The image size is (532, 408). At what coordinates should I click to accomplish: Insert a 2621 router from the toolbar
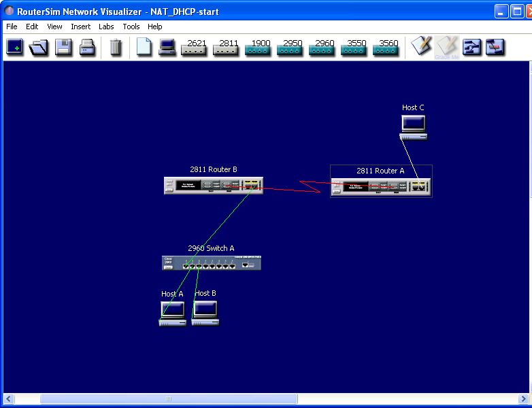pyautogui.click(x=194, y=47)
